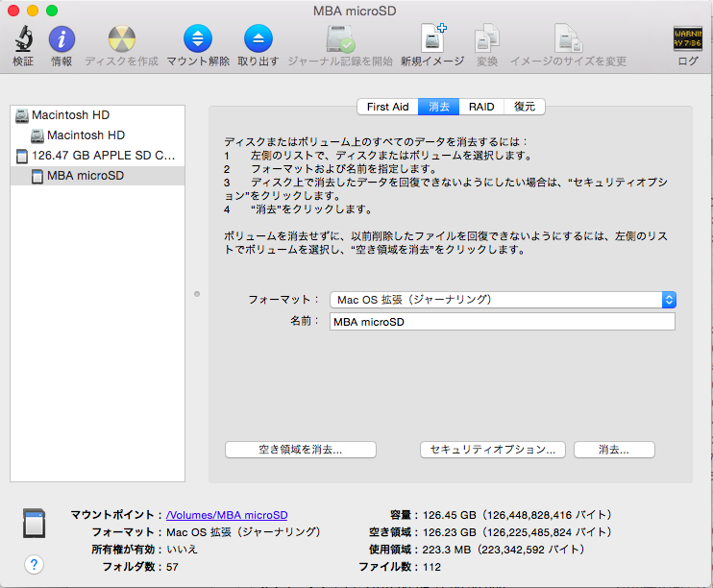
Task: Click イメージのサイズを変更 toolbar icon
Action: (x=569, y=38)
